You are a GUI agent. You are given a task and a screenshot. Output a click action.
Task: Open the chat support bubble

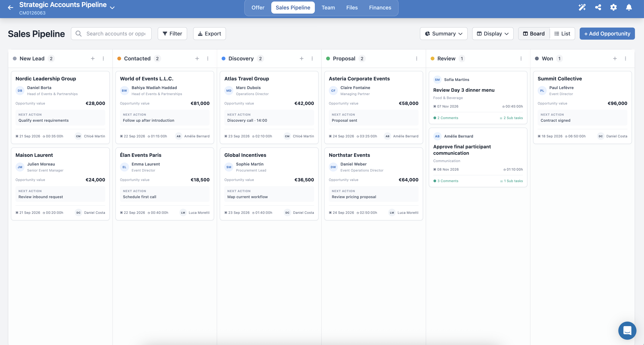pyautogui.click(x=627, y=330)
